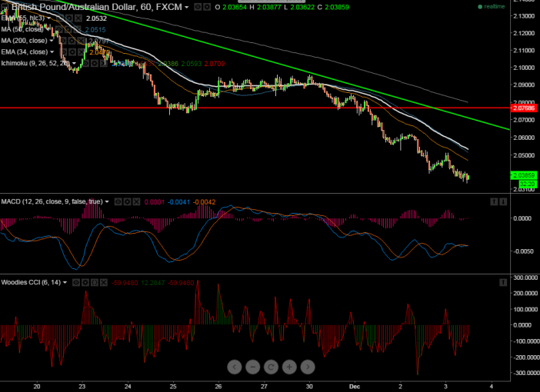Remove the Woodies CCI indicator
Viewport: 540px width, 392px height.
(x=104, y=283)
